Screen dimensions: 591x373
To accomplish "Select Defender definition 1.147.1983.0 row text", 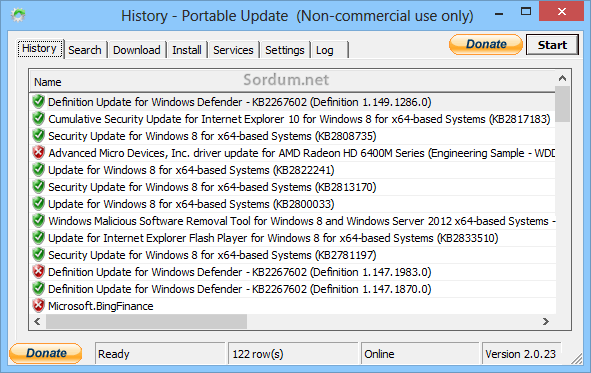I will point(240,272).
